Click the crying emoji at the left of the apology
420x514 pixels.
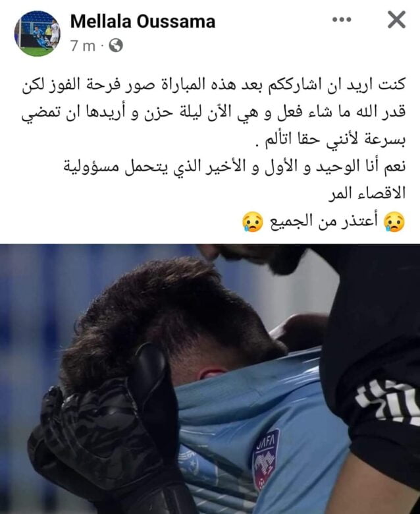tap(252, 221)
